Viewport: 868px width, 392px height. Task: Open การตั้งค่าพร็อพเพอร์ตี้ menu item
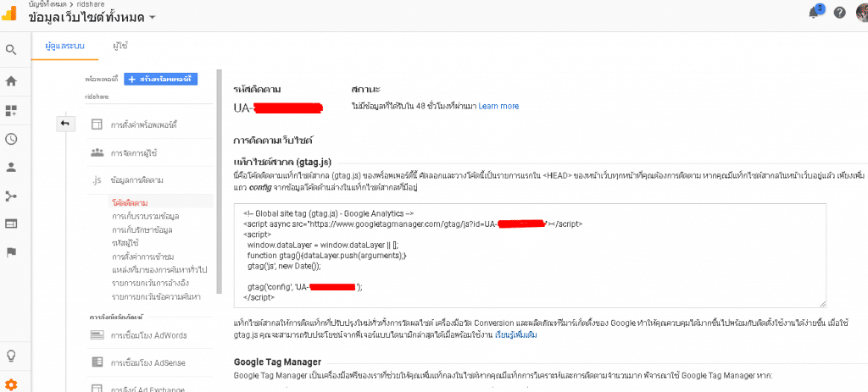click(x=144, y=125)
